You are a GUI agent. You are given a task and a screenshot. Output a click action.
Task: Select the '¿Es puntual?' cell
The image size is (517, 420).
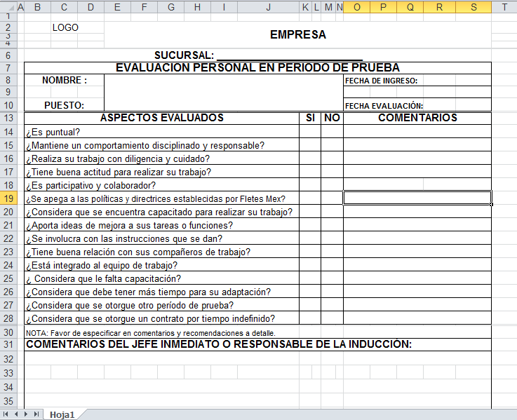(161, 132)
